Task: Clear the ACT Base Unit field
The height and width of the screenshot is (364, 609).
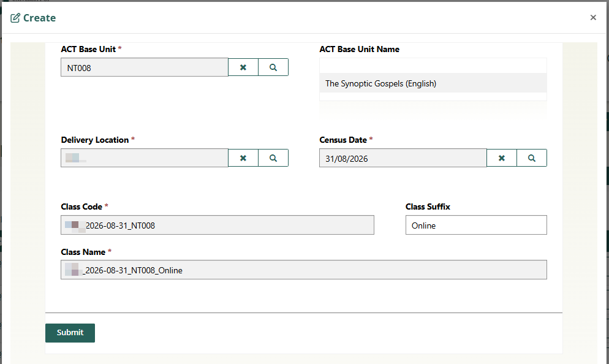Action: pyautogui.click(x=243, y=67)
